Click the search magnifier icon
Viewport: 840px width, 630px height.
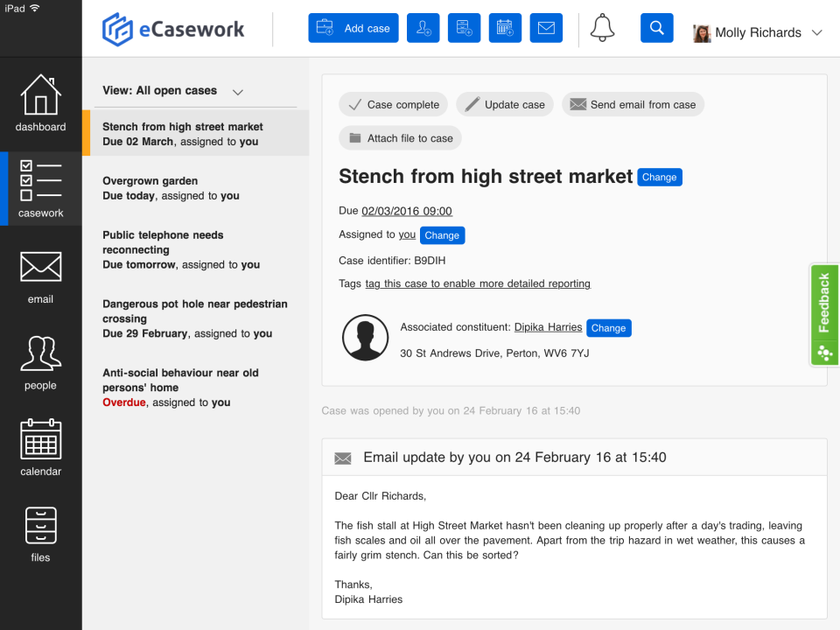tap(656, 27)
